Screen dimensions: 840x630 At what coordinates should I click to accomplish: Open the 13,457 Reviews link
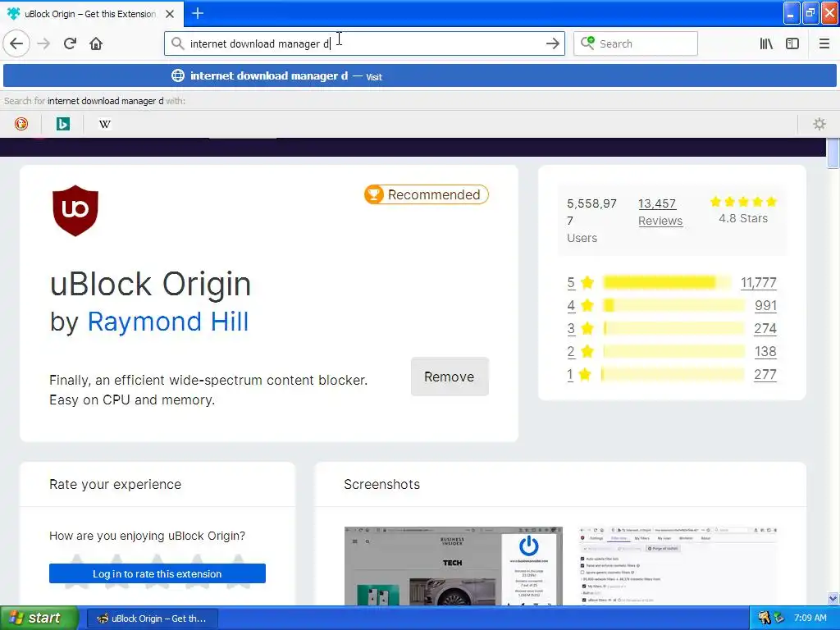(x=660, y=212)
